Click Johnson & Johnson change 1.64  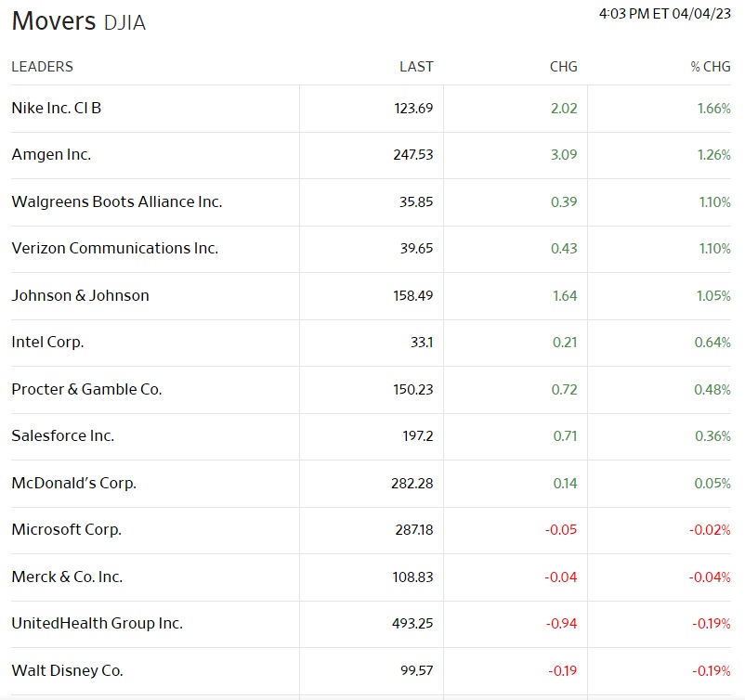(565, 295)
